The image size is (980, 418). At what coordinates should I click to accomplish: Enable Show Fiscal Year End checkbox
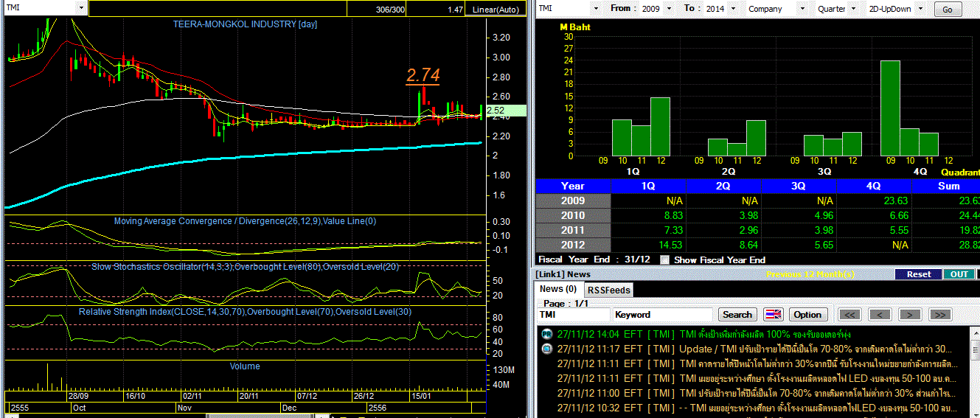click(665, 259)
